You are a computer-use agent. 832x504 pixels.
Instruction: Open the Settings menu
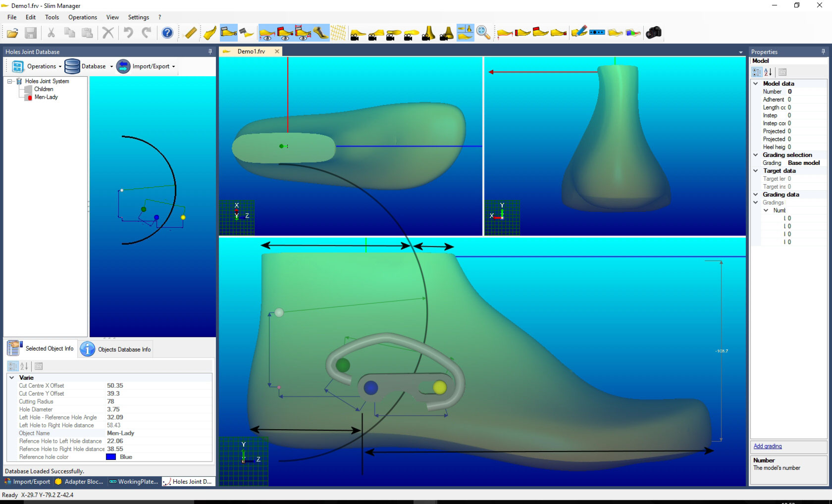pyautogui.click(x=139, y=17)
